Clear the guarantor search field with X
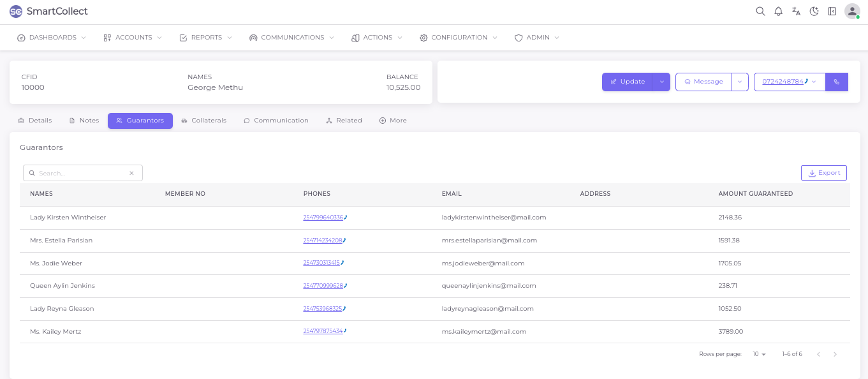This screenshot has height=379, width=868. [x=131, y=173]
